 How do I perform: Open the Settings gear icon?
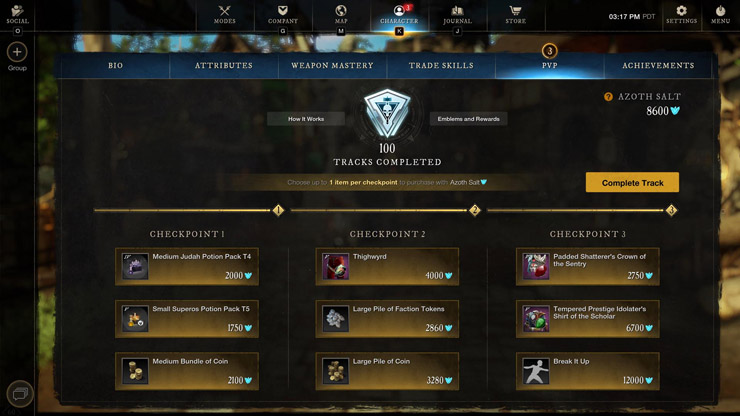click(681, 10)
